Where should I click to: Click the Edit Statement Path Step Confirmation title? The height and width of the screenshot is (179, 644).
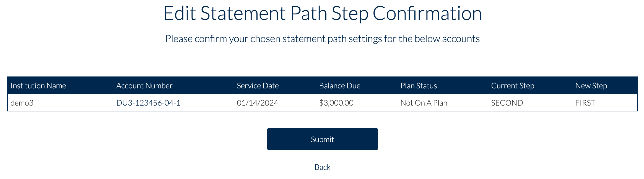point(322,13)
